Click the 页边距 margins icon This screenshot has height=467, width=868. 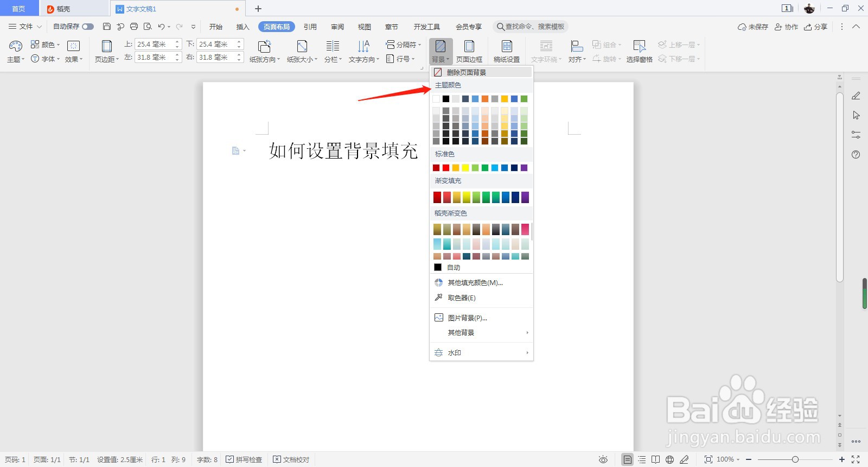click(x=107, y=46)
